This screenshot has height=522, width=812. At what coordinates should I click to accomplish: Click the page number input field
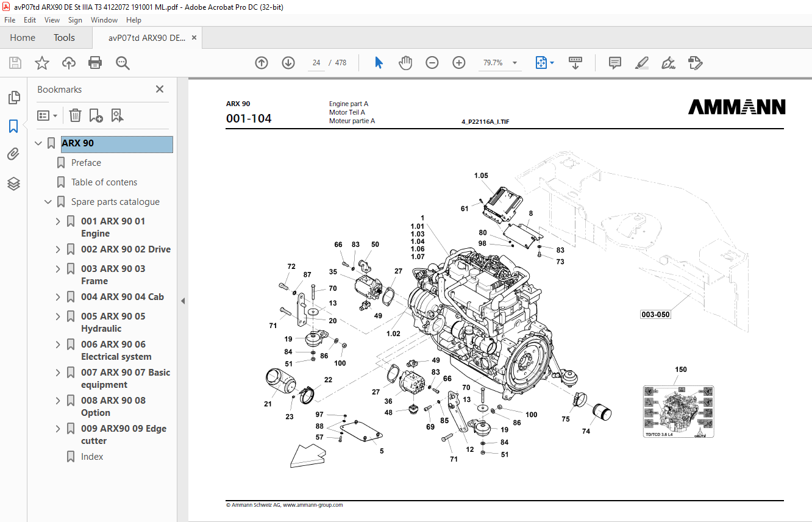(x=316, y=63)
